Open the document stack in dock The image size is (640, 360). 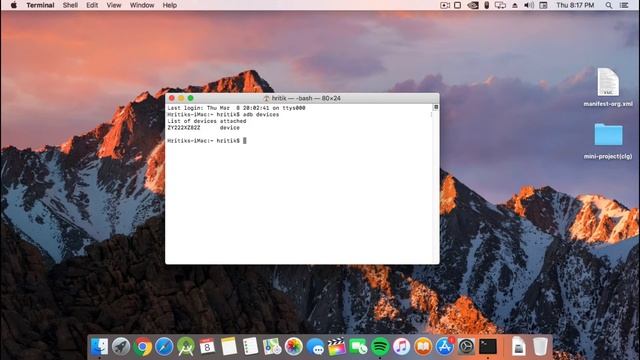[x=518, y=347]
